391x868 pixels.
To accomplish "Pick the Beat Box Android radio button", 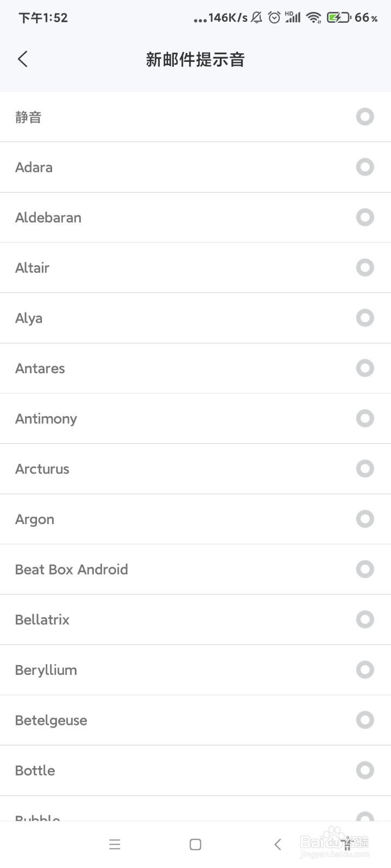I will pos(365,569).
